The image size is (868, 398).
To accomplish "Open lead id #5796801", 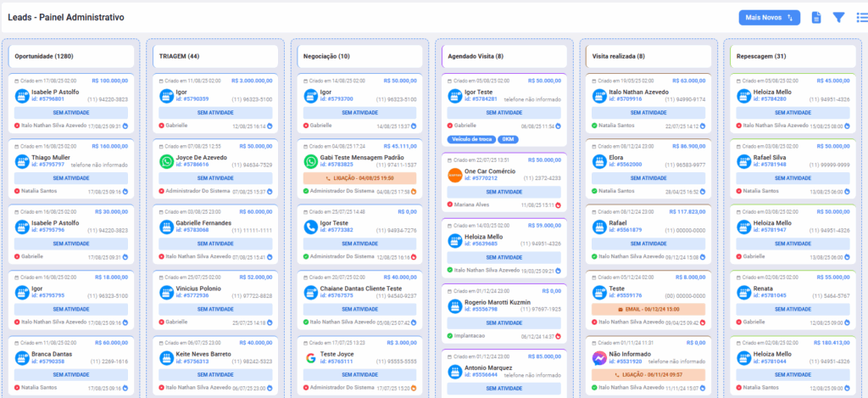I will (48, 99).
